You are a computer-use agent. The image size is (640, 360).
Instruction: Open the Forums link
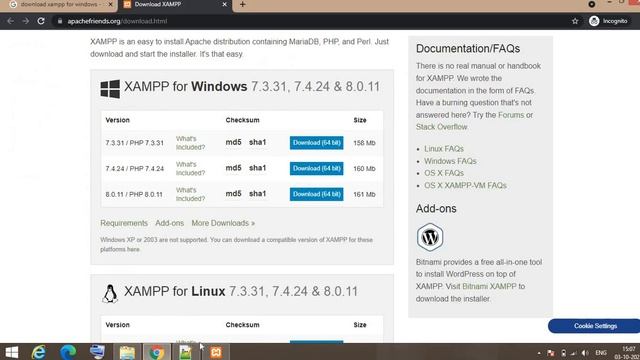pos(511,115)
